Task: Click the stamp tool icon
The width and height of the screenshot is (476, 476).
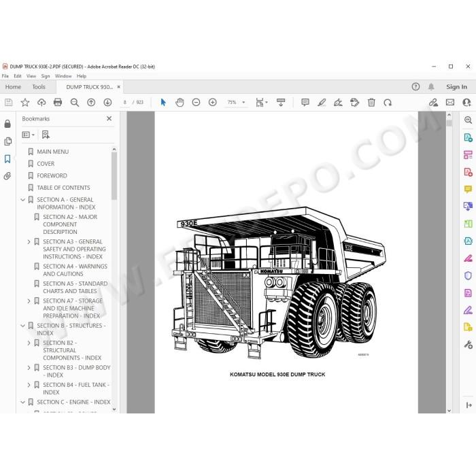Action: pos(354,103)
